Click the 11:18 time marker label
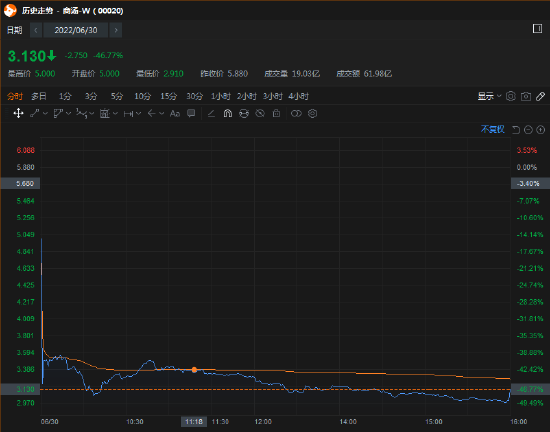 (194, 421)
